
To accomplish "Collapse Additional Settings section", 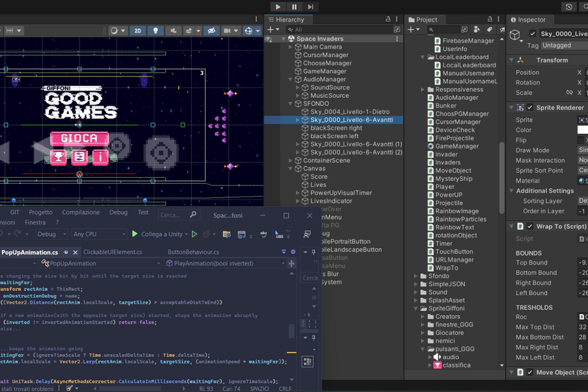I will pos(511,190).
